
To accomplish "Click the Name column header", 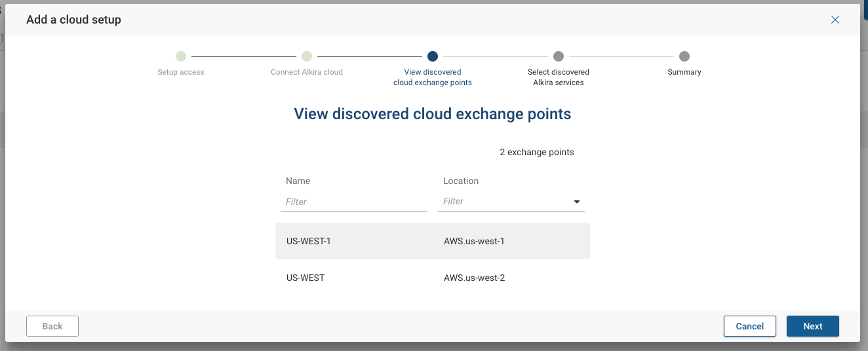I will (298, 181).
